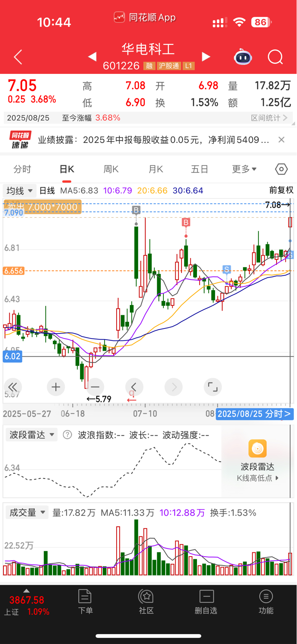Enter fullscreen chart view
Image resolution: width=297 pixels, height=644 pixels.
tap(212, 387)
